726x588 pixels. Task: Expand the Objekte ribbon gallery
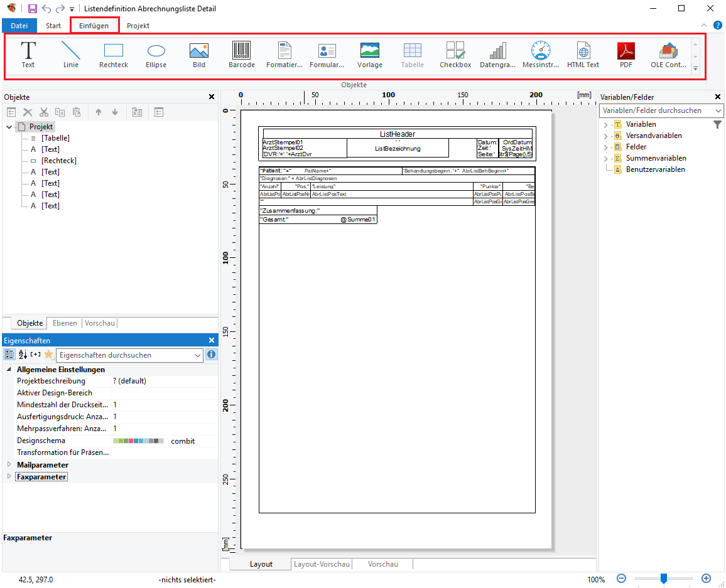pos(695,68)
